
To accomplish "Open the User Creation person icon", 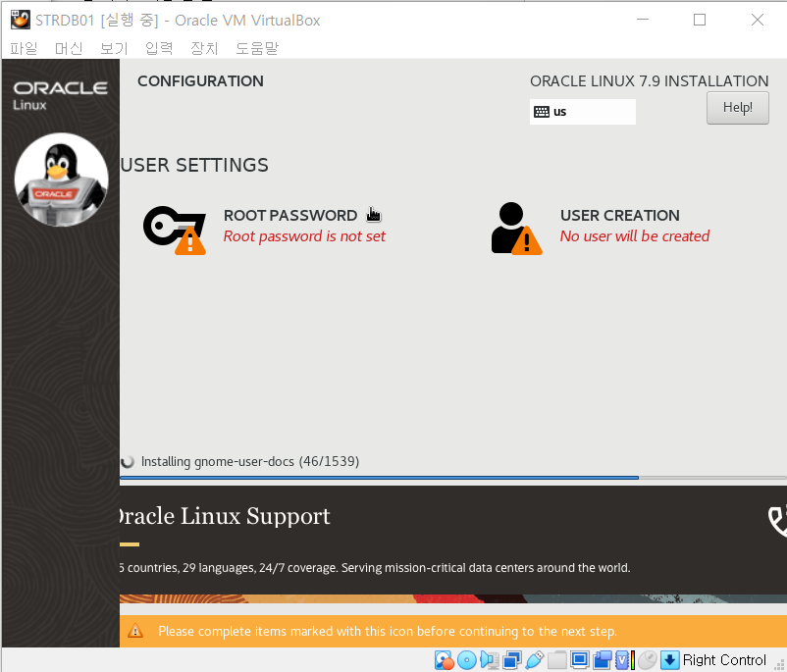I will (x=516, y=229).
